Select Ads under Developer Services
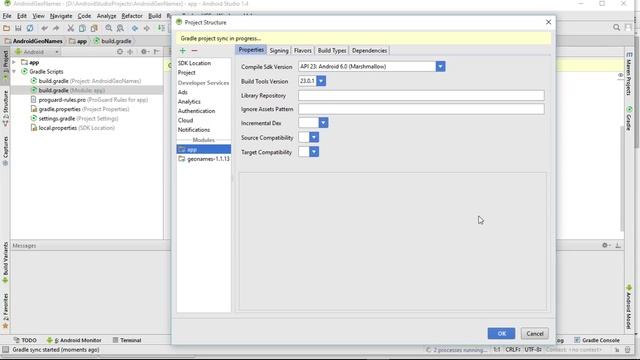This screenshot has width=640, height=360. click(x=182, y=92)
